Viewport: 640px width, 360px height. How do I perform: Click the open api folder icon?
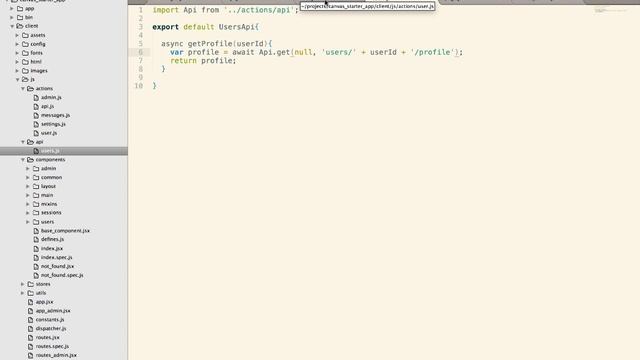point(31,142)
